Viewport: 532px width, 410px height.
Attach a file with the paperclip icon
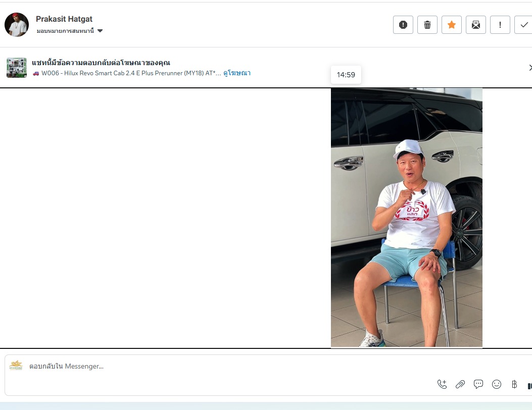coord(460,384)
